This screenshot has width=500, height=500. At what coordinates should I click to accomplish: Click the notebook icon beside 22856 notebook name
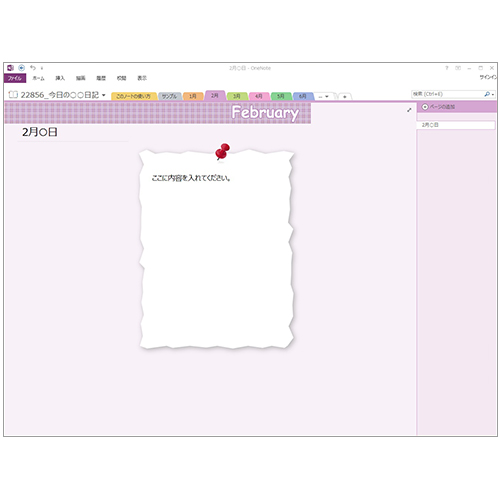point(13,95)
